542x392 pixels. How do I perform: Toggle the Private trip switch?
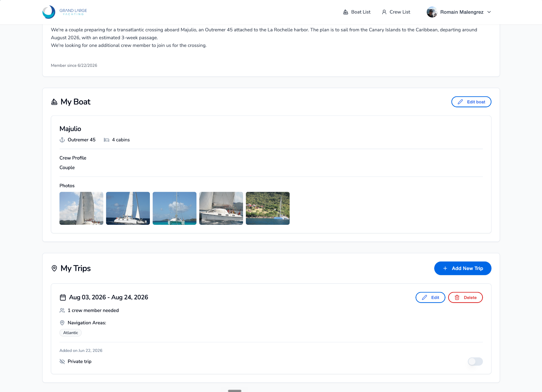(x=475, y=361)
